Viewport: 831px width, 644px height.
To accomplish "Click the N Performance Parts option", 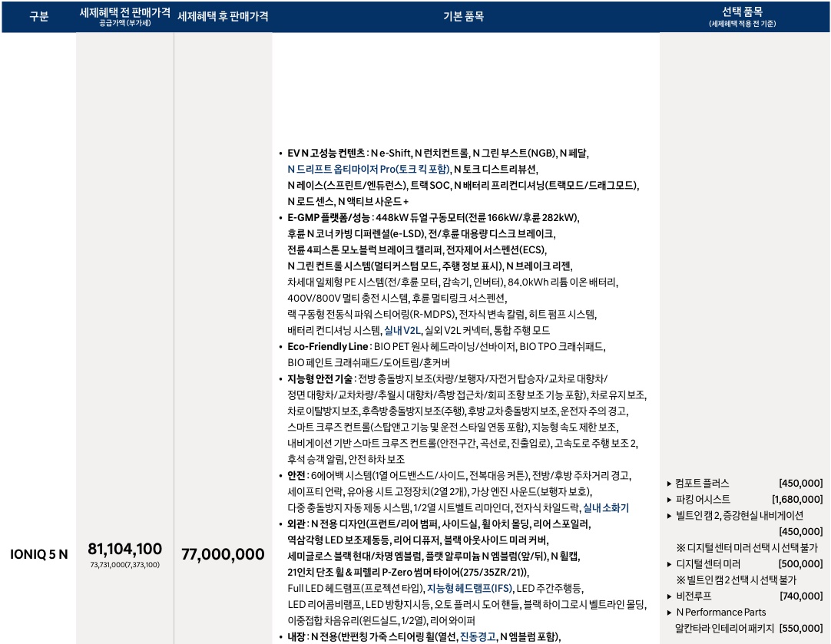I will (x=720, y=613).
